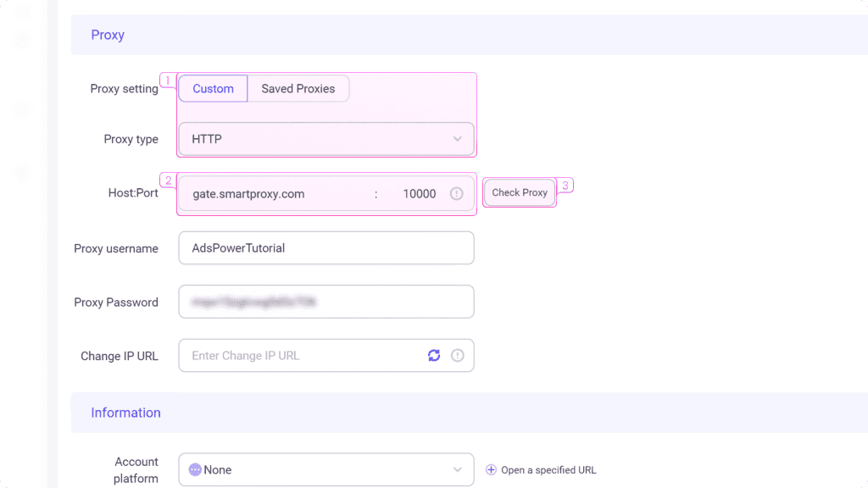Click the refresh icon in Change IP URL
The image size is (868, 488).
coord(434,356)
